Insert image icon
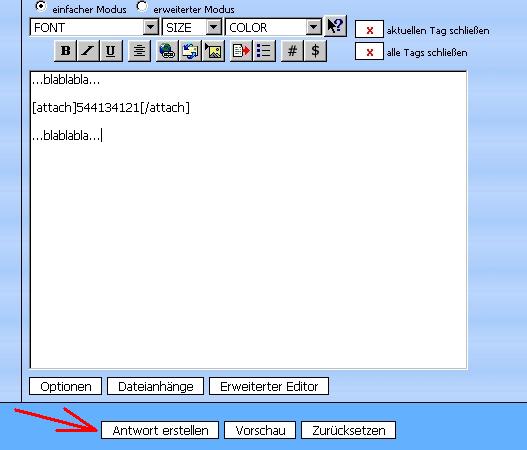This screenshot has height=450, width=527. point(213,51)
